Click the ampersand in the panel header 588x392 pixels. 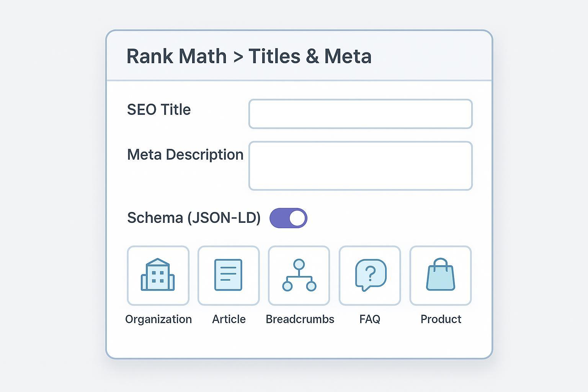pyautogui.click(x=312, y=56)
